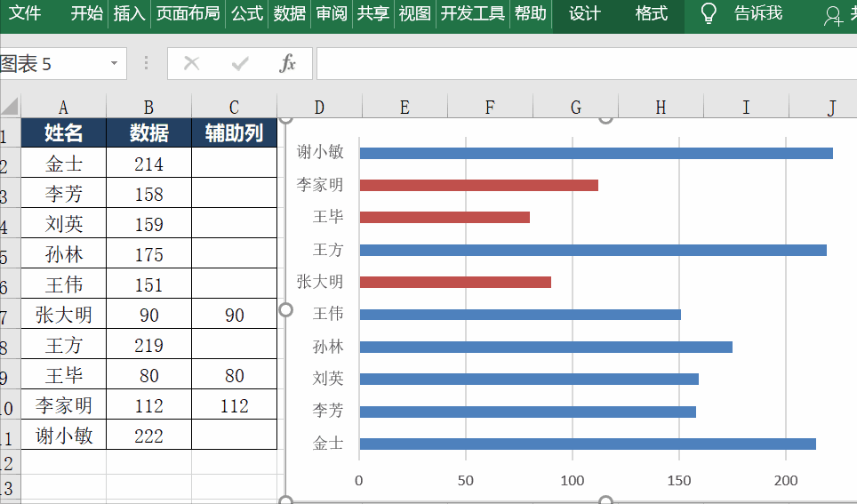Open the 共享 ribbon tab
Screen dimensions: 857x504
tap(373, 13)
